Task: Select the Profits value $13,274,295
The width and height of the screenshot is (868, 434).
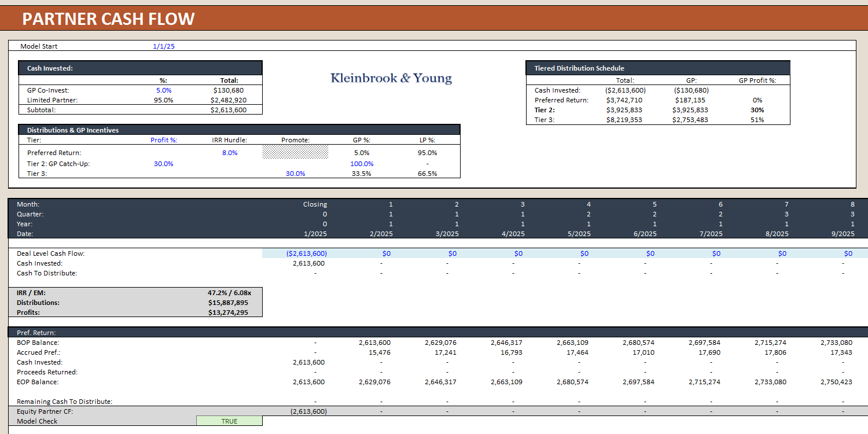Action: [228, 312]
